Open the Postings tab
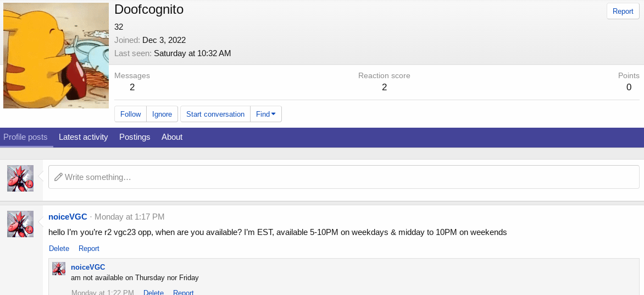 coord(135,137)
